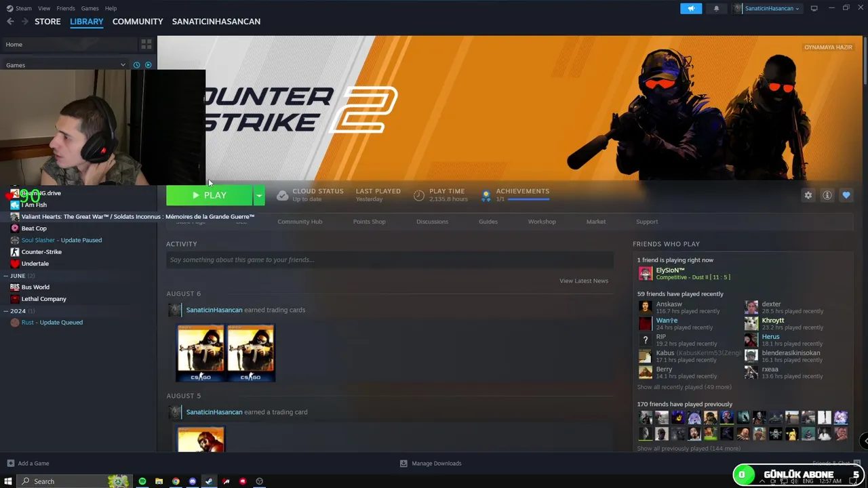Enter Big Picture mode via monitor icon
Screen dimensions: 868x488
click(814, 8)
